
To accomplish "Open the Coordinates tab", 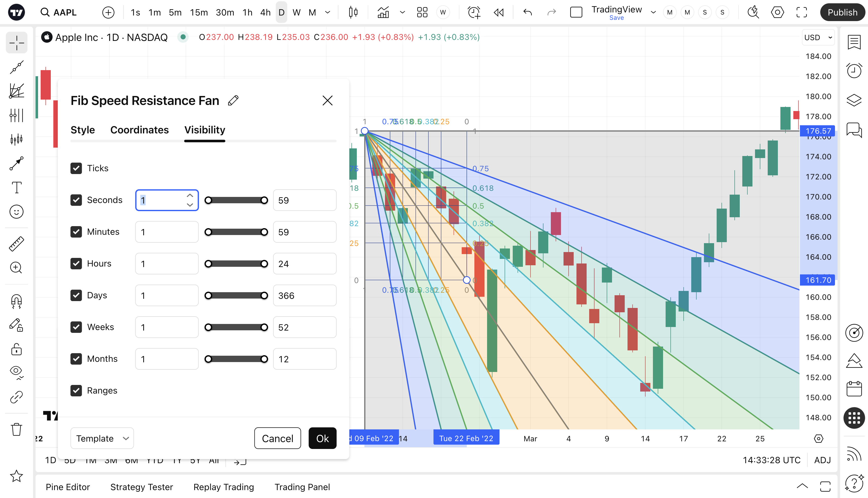I will tap(139, 130).
